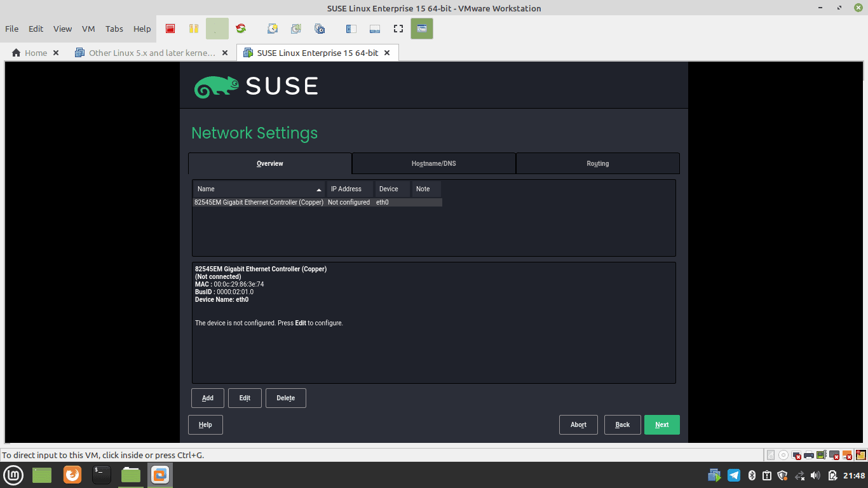Click the Delete button

pyautogui.click(x=286, y=398)
